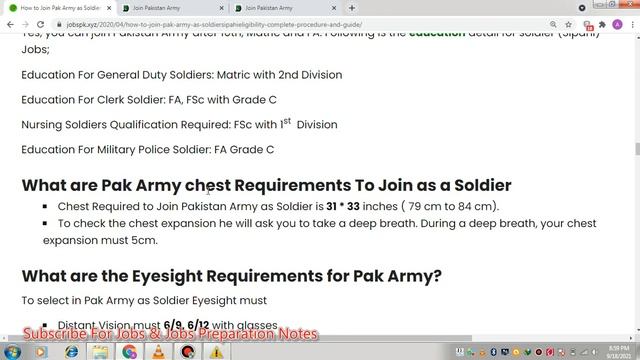This screenshot has height=360, width=640.
Task: Open the yellow warning taskbar app
Action: click(217, 352)
